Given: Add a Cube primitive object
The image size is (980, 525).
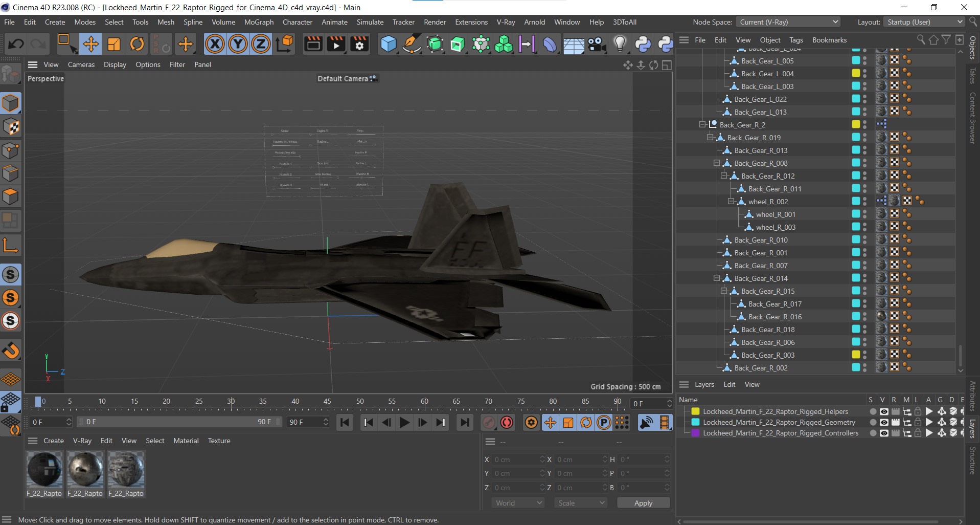Looking at the screenshot, I should (x=389, y=44).
